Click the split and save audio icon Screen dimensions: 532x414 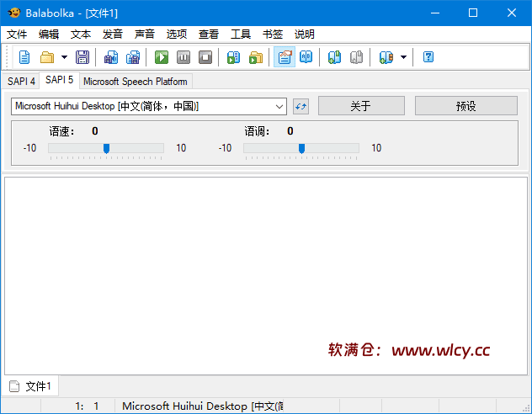tap(133, 57)
